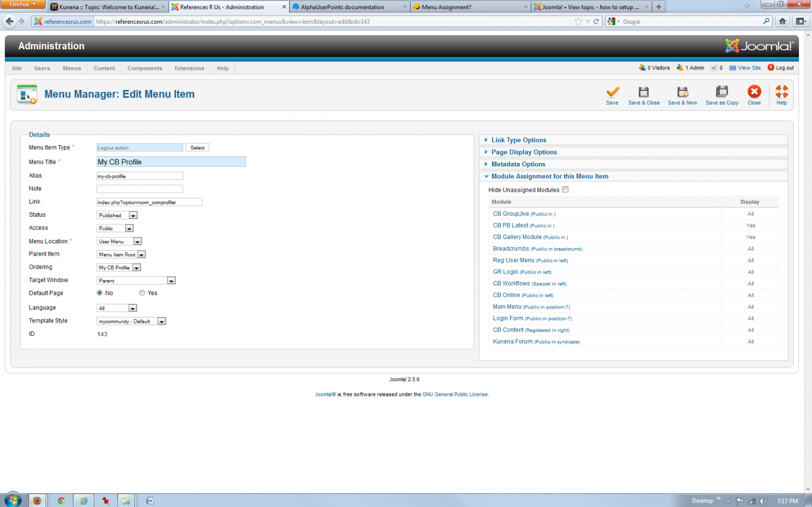Image resolution: width=812 pixels, height=507 pixels.
Task: Open the Site admin menu
Action: pos(17,68)
